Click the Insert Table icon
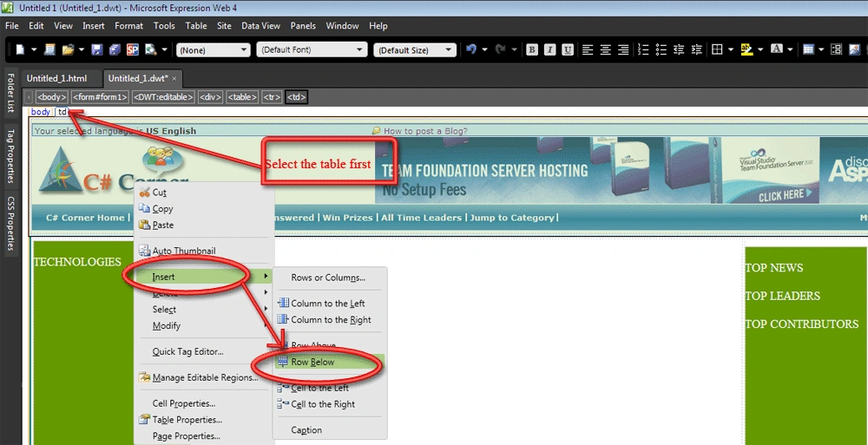The image size is (868, 445). [808, 49]
